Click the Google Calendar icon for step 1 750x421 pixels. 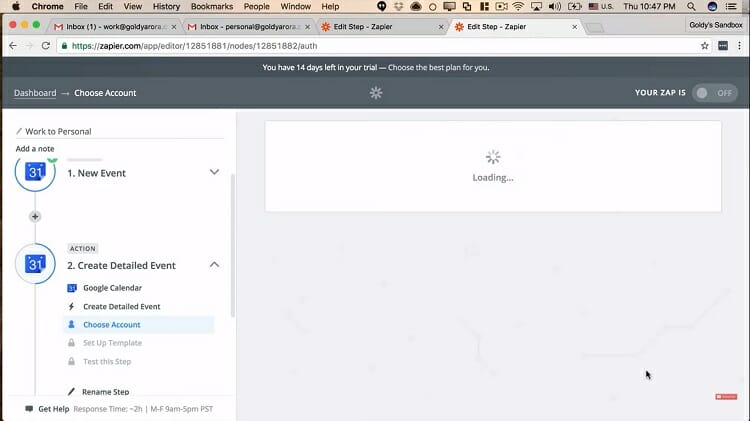(35, 172)
